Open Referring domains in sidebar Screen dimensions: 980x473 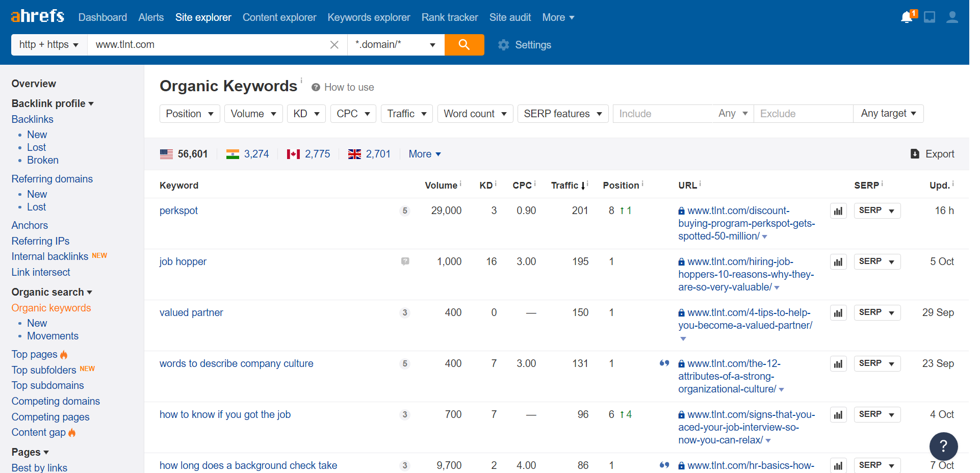point(52,179)
